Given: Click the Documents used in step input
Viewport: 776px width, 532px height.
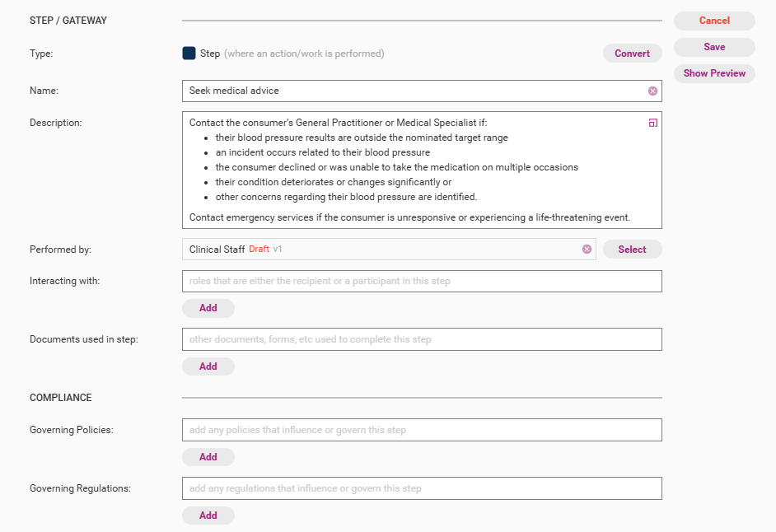Looking at the screenshot, I should (421, 339).
